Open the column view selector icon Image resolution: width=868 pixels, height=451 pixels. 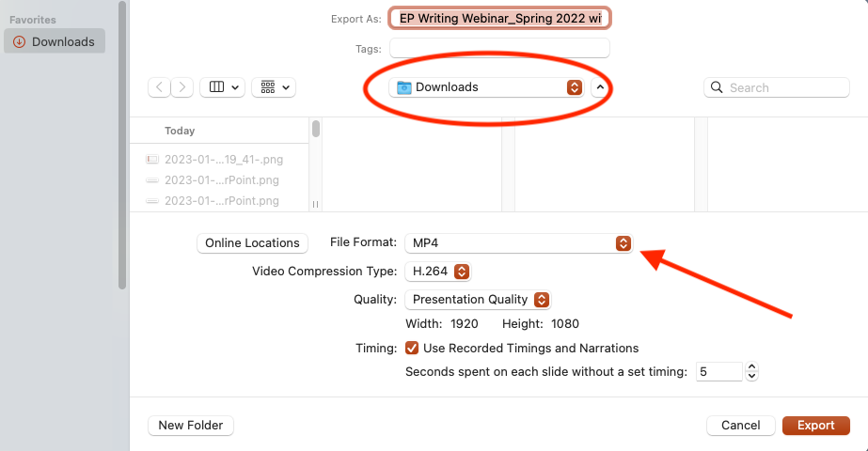tap(223, 87)
